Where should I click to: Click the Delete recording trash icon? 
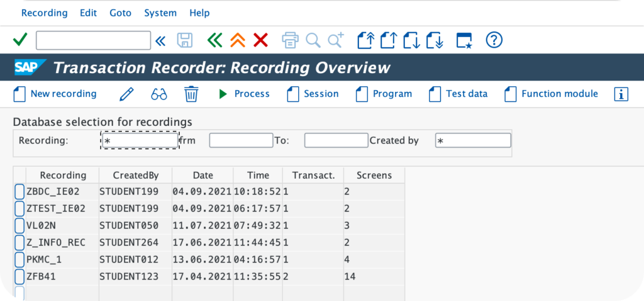[191, 94]
